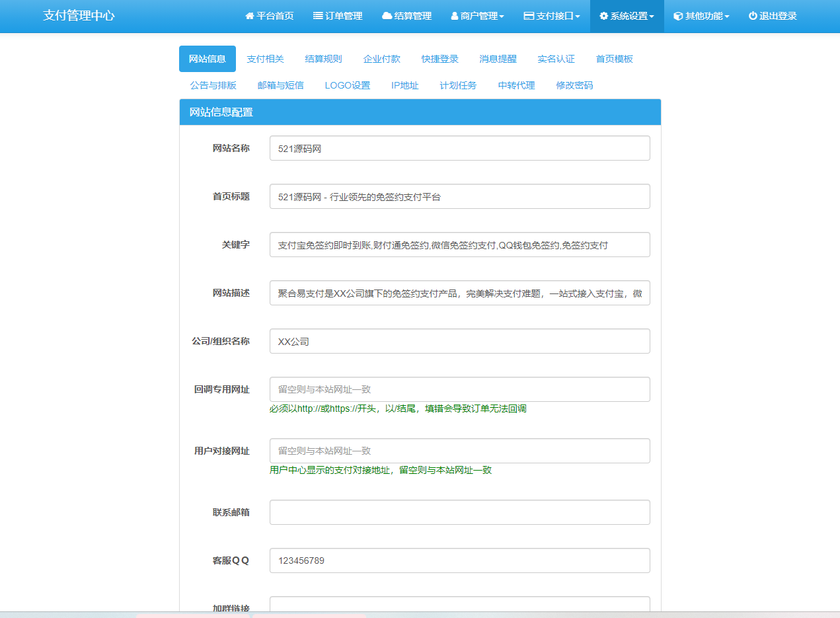Switch to the 支付相关 tab

[x=265, y=59]
